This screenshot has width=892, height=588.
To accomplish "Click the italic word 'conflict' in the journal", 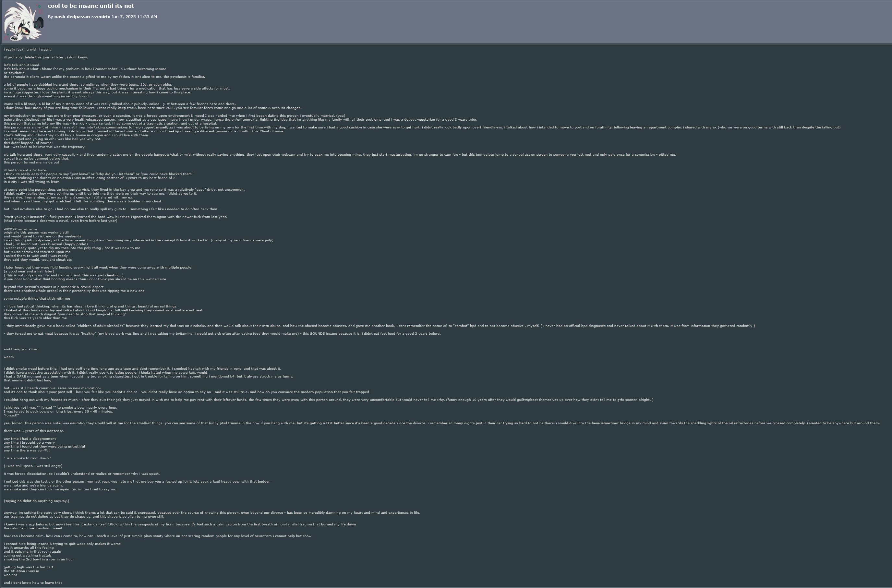I will coord(43,450).
